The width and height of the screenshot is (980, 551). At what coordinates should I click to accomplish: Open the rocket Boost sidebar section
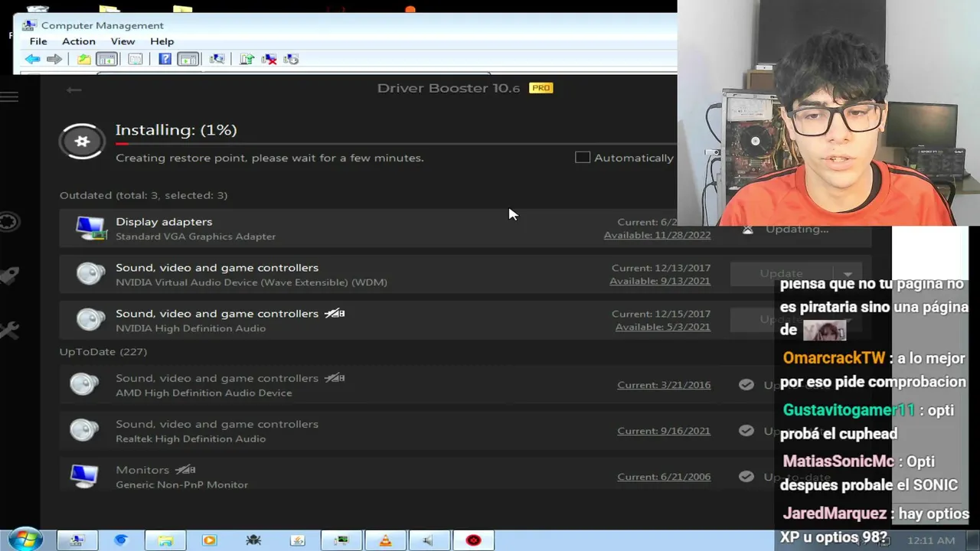[9, 275]
